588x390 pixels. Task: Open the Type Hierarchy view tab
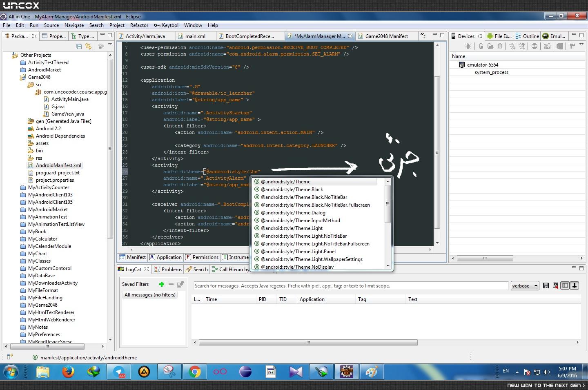click(x=83, y=36)
